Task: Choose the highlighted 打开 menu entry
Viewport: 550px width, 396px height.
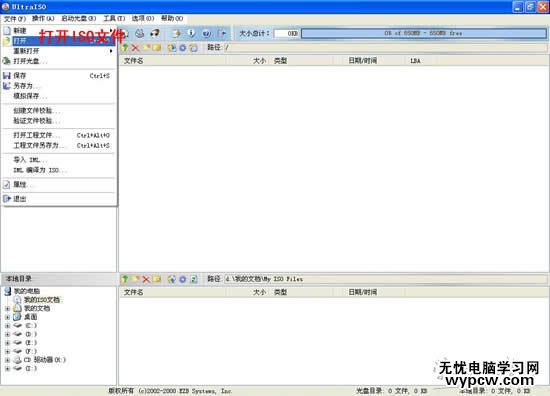Action: 59,41
